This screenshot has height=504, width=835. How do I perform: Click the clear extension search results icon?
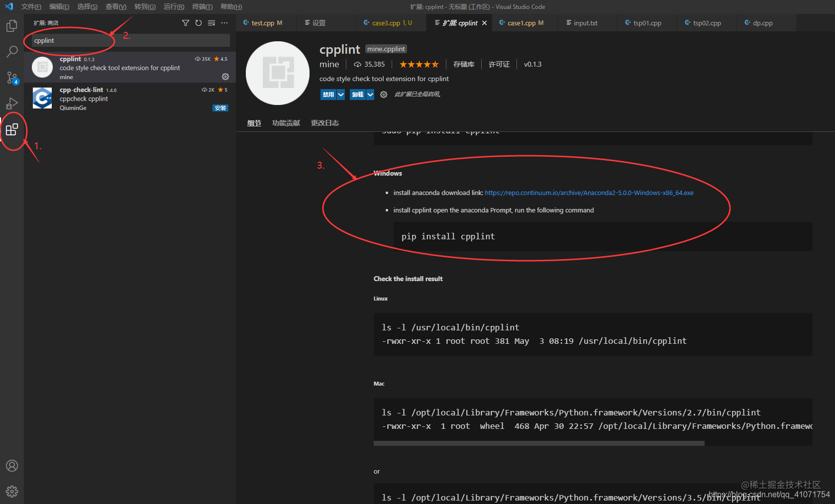coord(211,22)
